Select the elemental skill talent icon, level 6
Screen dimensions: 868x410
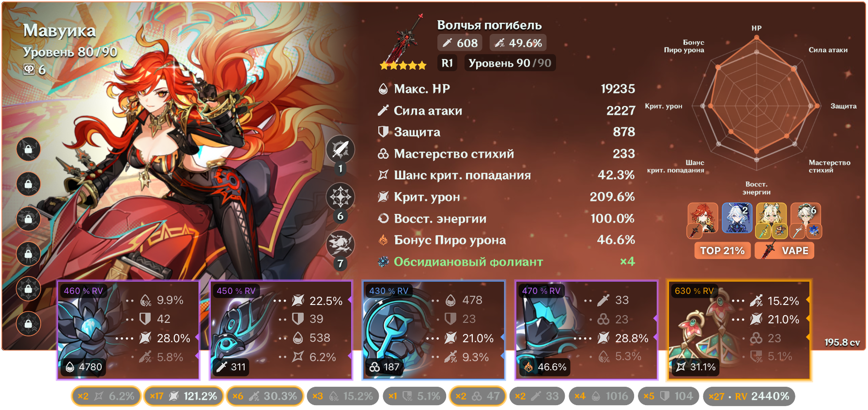(341, 197)
